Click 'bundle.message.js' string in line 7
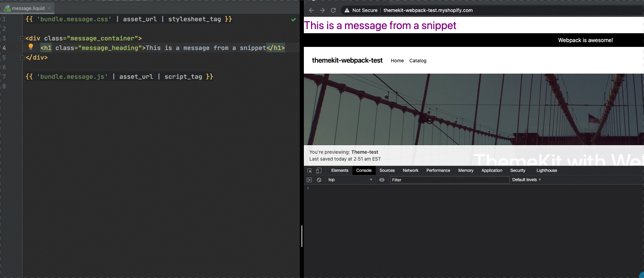 [x=72, y=77]
